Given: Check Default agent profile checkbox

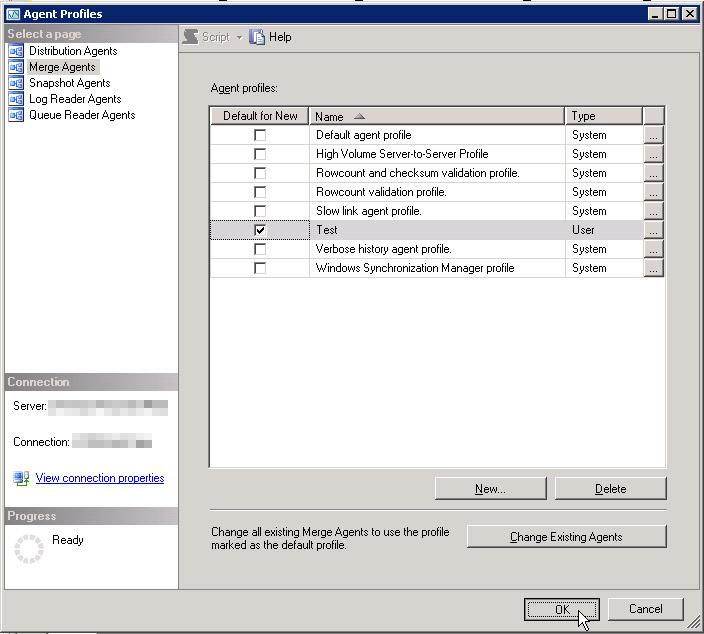Looking at the screenshot, I should [260, 135].
